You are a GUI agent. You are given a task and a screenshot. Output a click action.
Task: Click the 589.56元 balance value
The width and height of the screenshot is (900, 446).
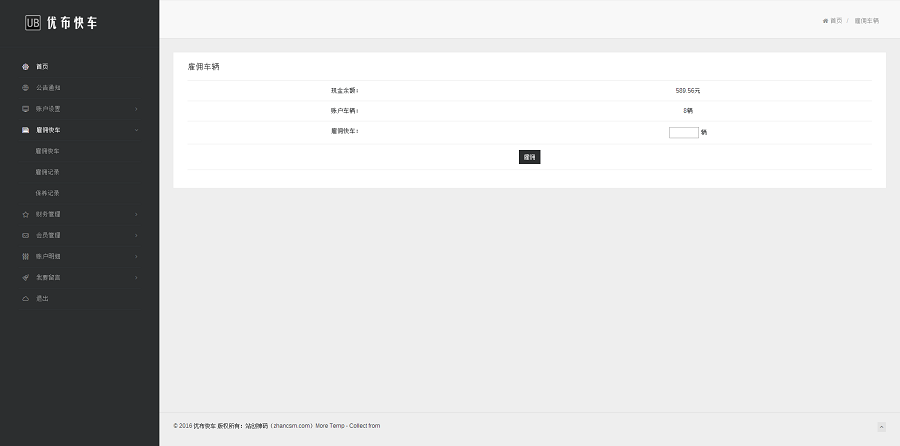pyautogui.click(x=688, y=91)
